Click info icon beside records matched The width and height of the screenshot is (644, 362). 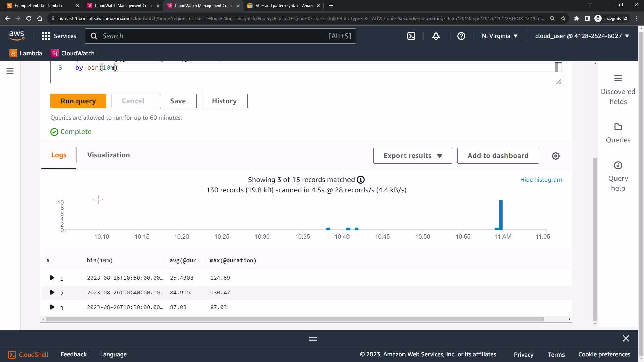361,180
